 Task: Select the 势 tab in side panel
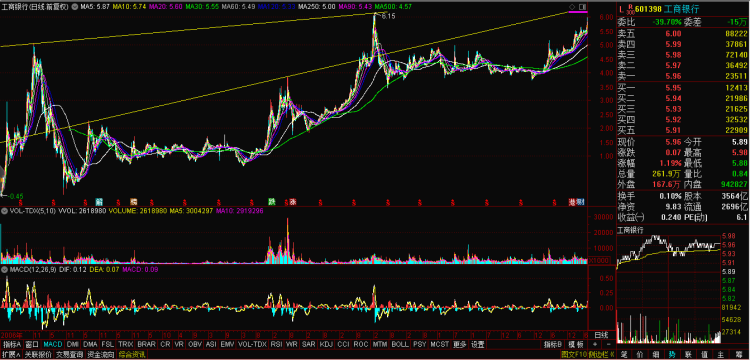point(672,355)
